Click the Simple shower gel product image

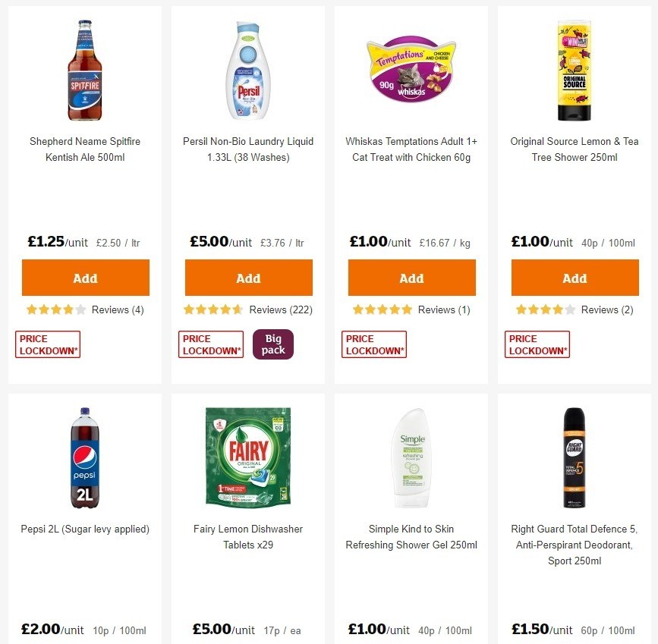411,457
